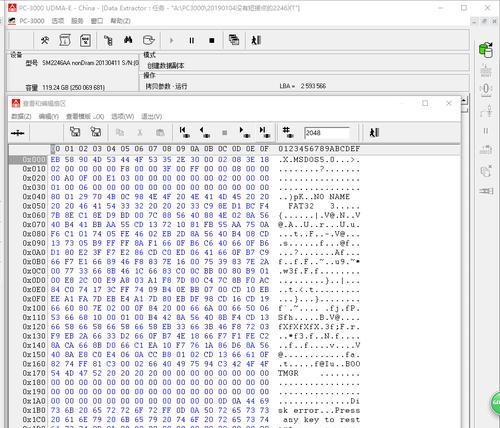Jump to the last sector in hex editor
500x428 pixels.
pyautogui.click(x=265, y=132)
